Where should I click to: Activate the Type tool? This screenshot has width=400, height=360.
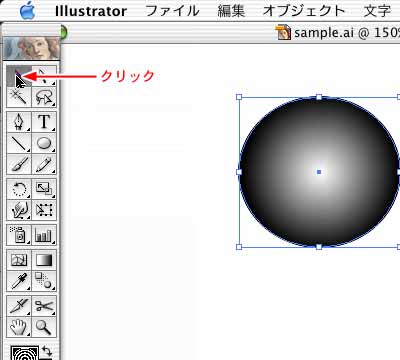[44, 122]
